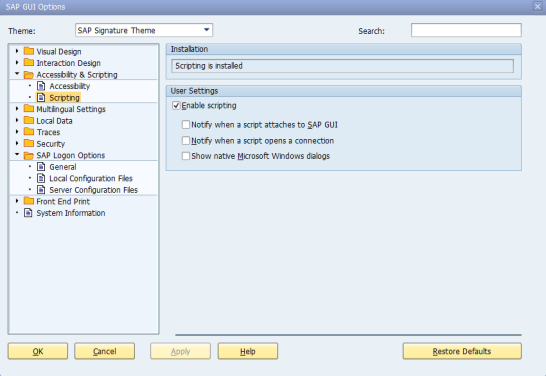Enable Notify when a script attaches to SAP GUI
Viewport: 546px width, 376px height.
tap(186, 125)
